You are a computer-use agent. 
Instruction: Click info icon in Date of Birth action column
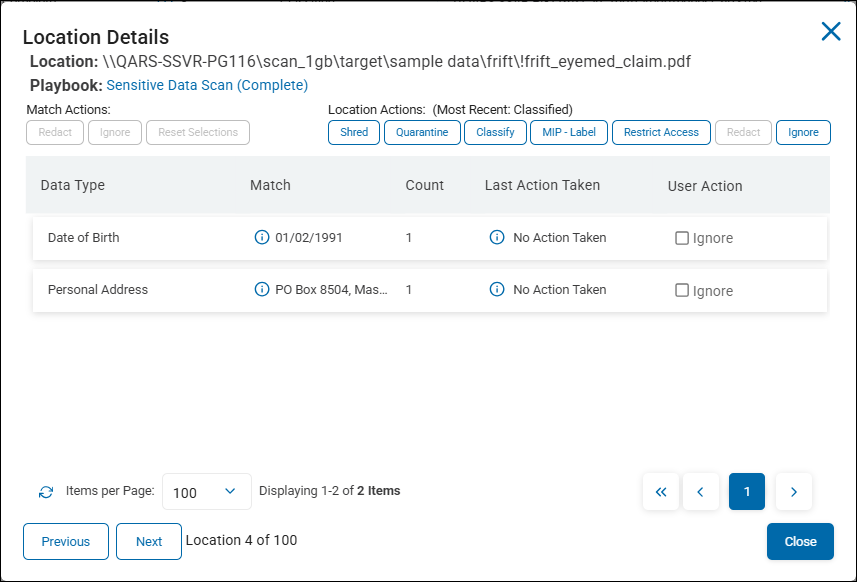pos(496,238)
